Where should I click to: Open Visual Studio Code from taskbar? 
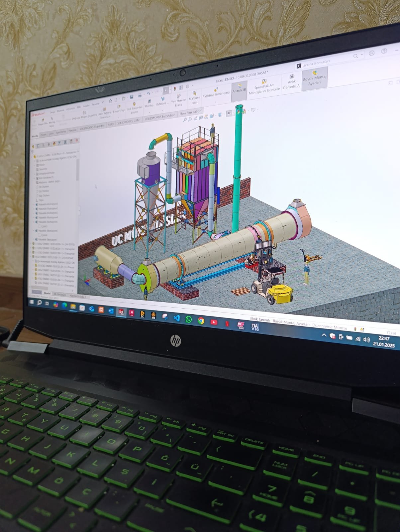click(176, 318)
